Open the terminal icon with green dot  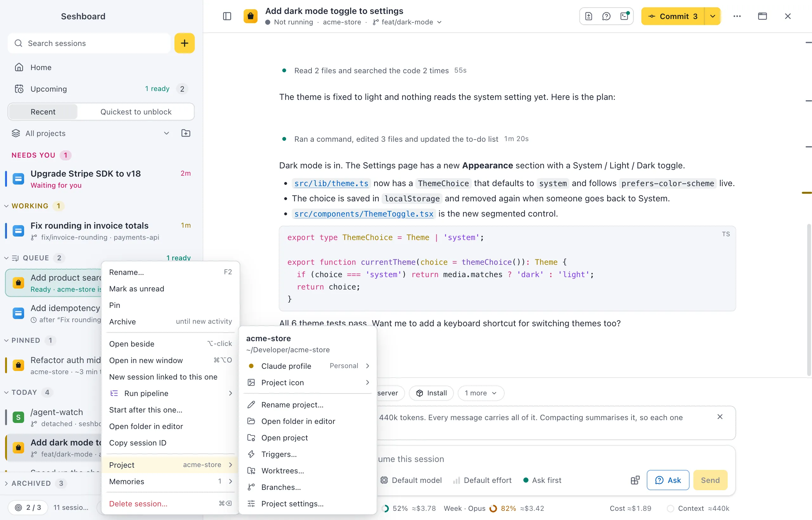(x=624, y=16)
